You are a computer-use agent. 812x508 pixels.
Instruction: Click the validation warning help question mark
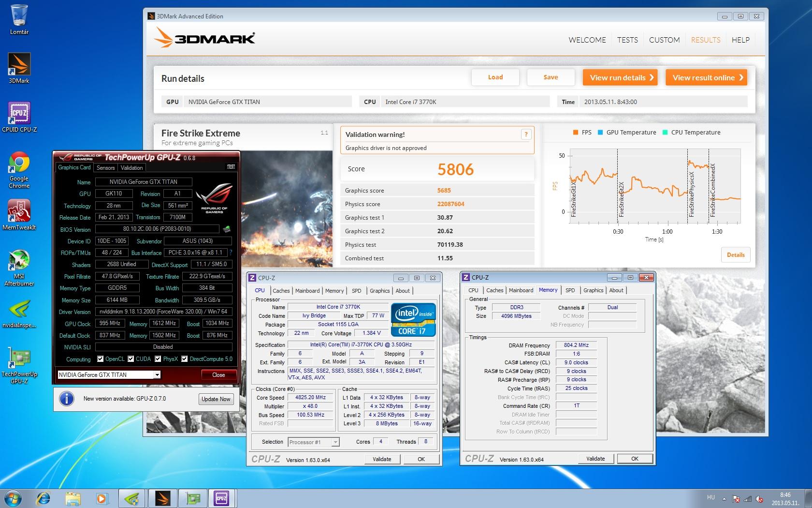click(x=526, y=134)
